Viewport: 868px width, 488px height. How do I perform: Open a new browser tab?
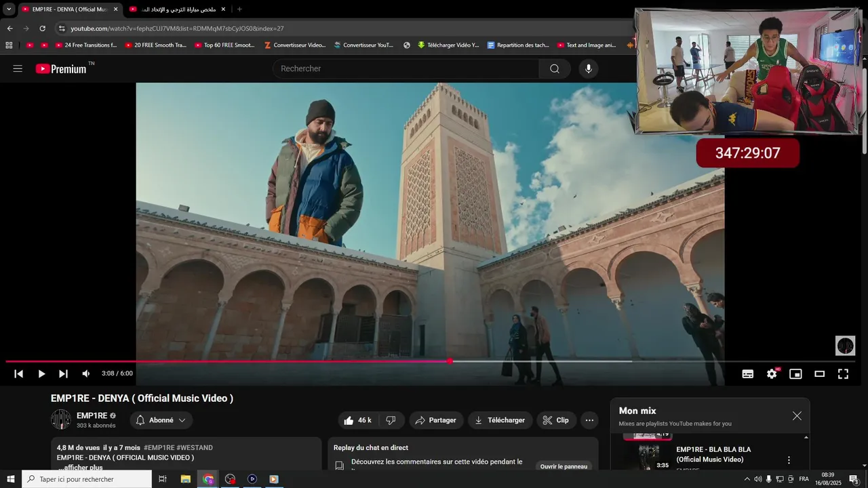[x=239, y=9]
